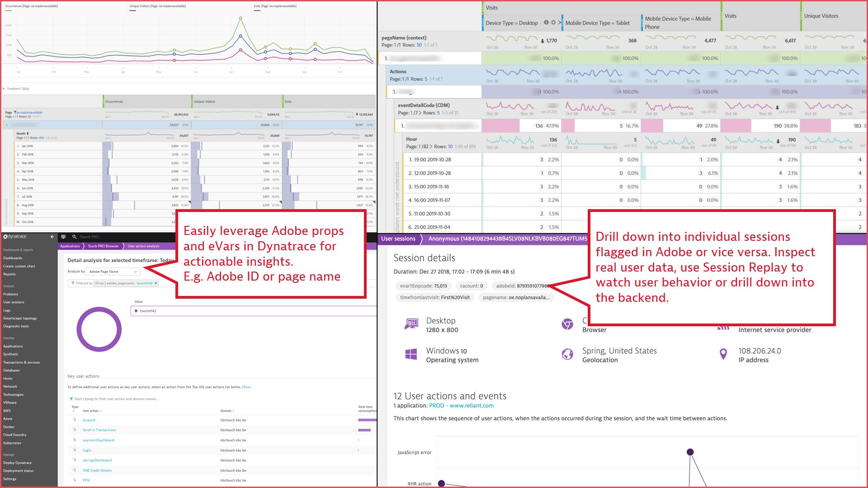The height and width of the screenshot is (488, 868).
Task: Go to next page of Hour rows
Action: click(431, 146)
